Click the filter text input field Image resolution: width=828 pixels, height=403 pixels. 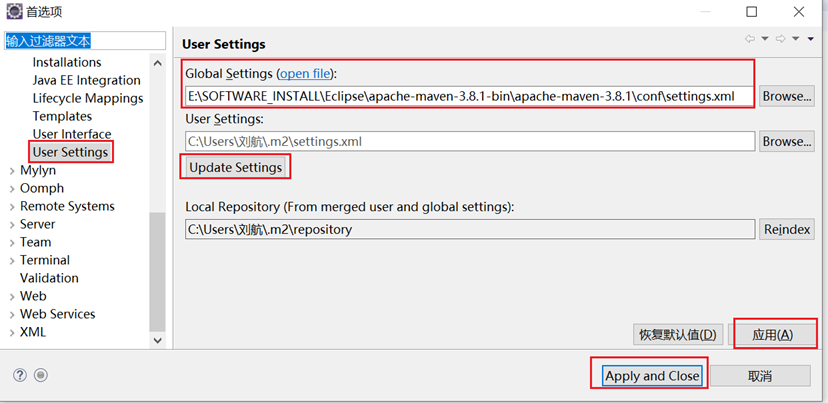coord(84,41)
